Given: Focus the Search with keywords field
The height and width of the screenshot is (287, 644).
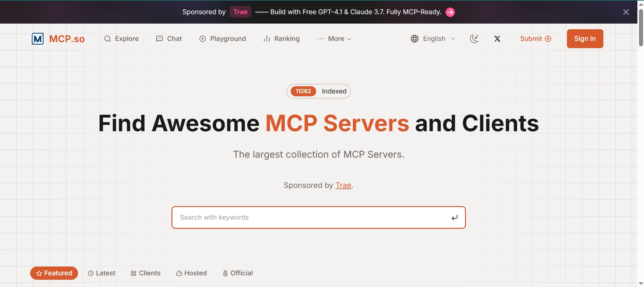Looking at the screenshot, I should (x=311, y=217).
